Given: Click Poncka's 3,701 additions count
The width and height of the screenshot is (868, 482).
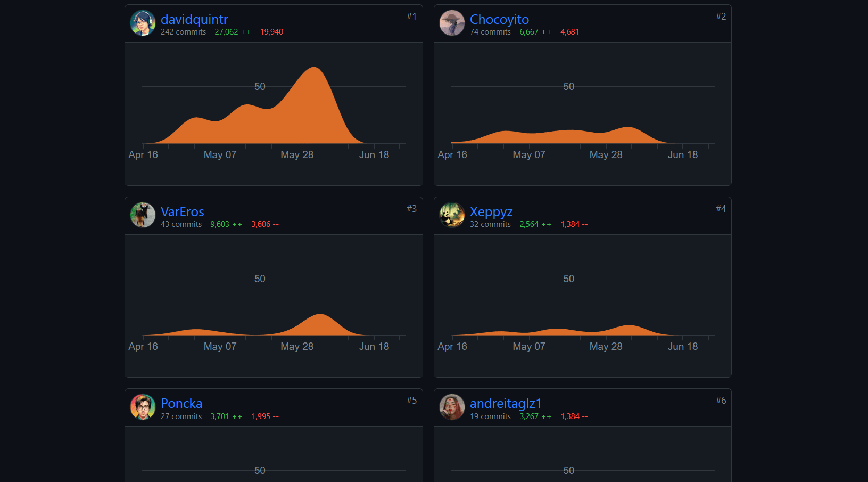Looking at the screenshot, I should pos(226,416).
